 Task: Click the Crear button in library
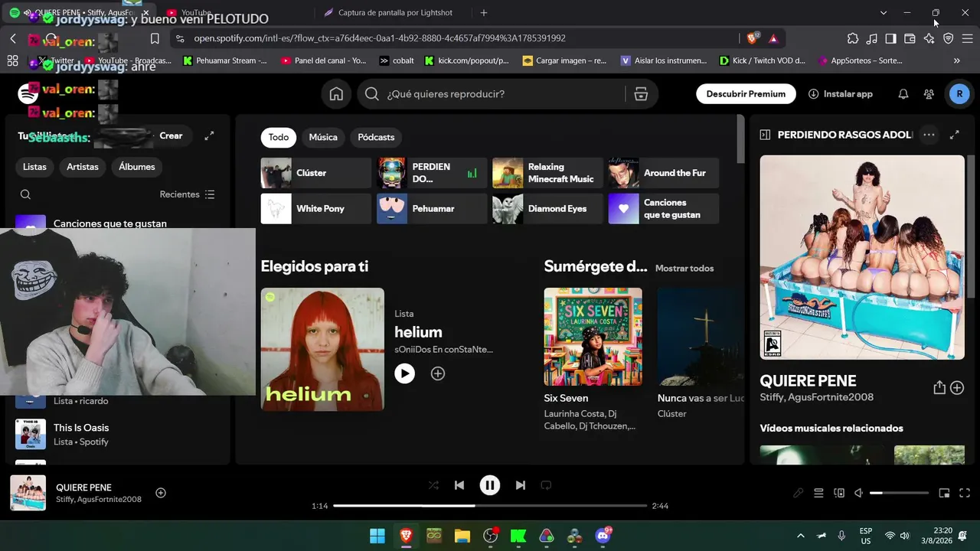[171, 135]
